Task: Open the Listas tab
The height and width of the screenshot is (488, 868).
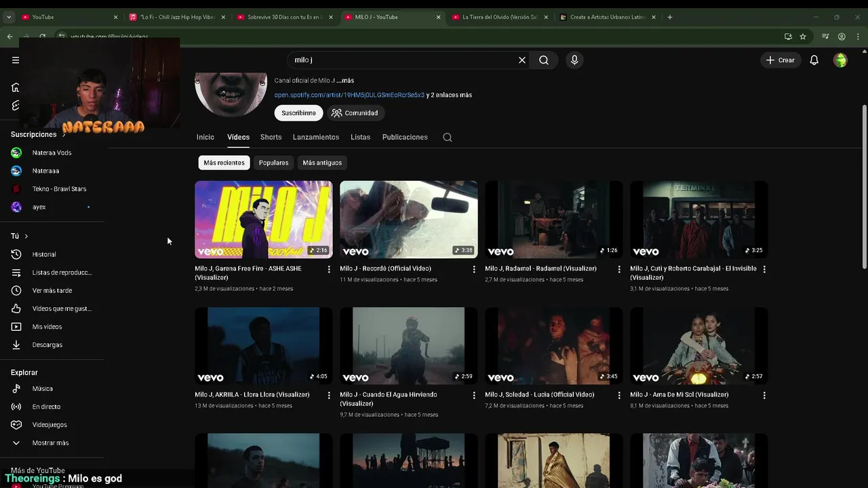Action: point(360,137)
